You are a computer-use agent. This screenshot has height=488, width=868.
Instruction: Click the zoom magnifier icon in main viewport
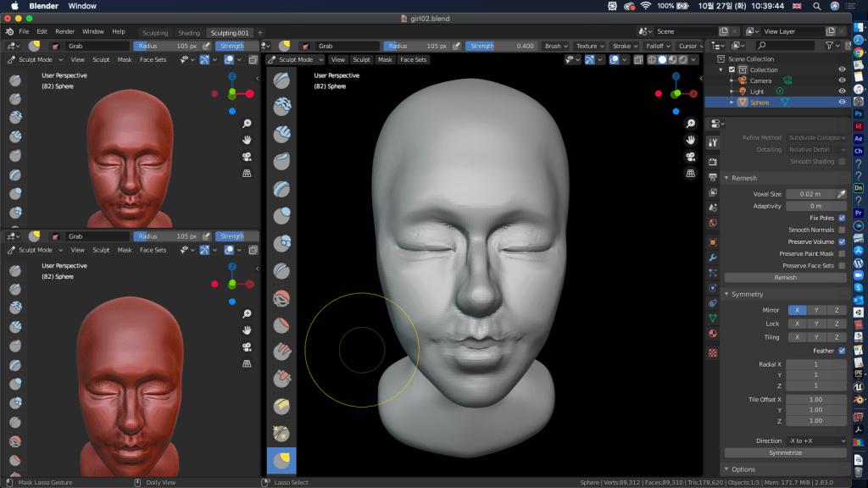pyautogui.click(x=691, y=124)
